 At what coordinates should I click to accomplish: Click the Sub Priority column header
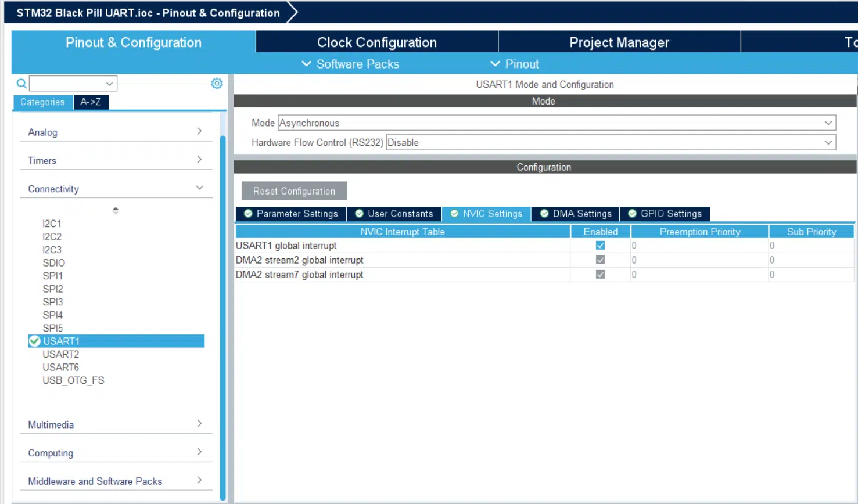pos(812,232)
